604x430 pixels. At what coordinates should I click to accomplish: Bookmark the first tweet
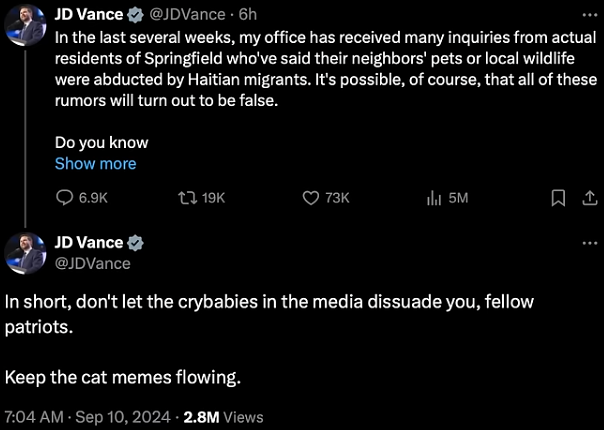(558, 198)
